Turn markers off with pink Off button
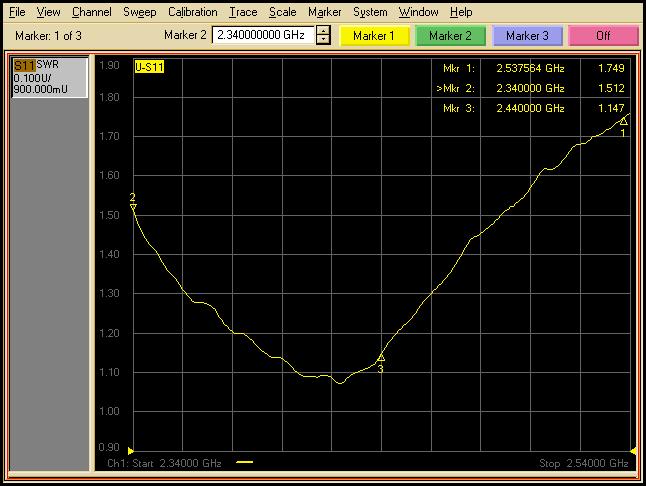Viewport: 646px width, 486px height. point(603,35)
